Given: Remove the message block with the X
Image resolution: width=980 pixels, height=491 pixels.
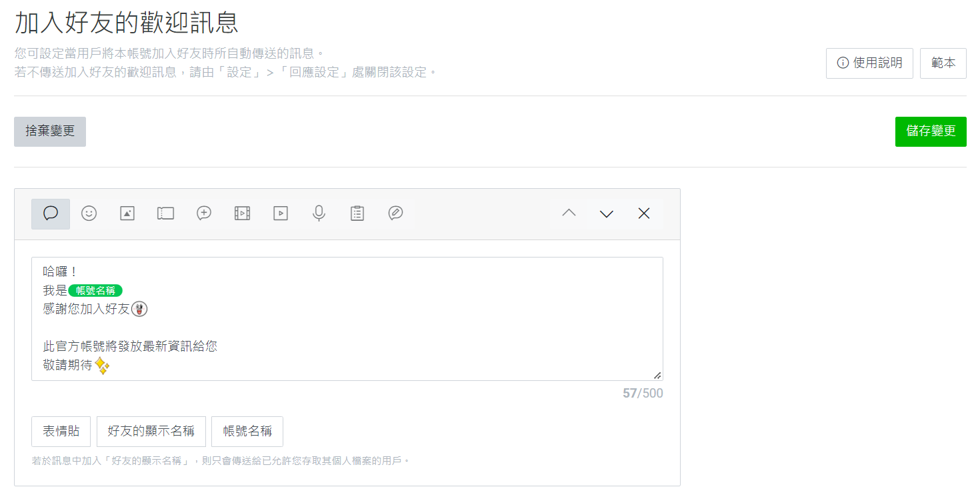Looking at the screenshot, I should [643, 213].
